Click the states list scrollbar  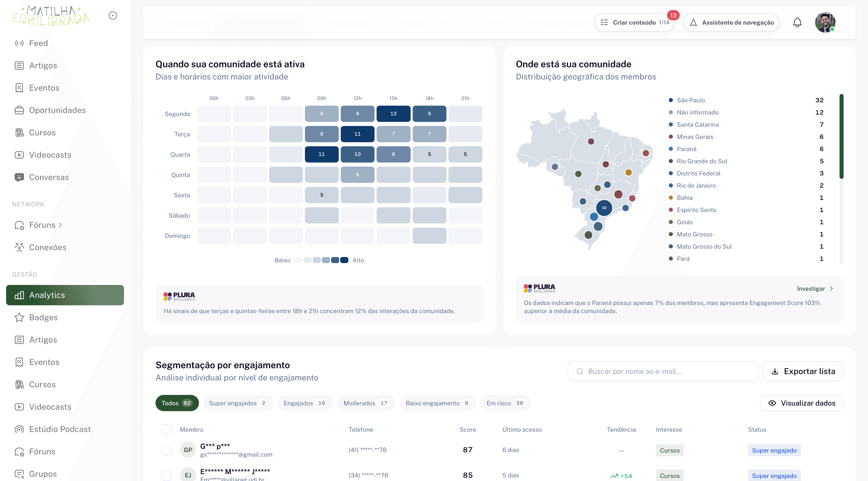click(841, 136)
